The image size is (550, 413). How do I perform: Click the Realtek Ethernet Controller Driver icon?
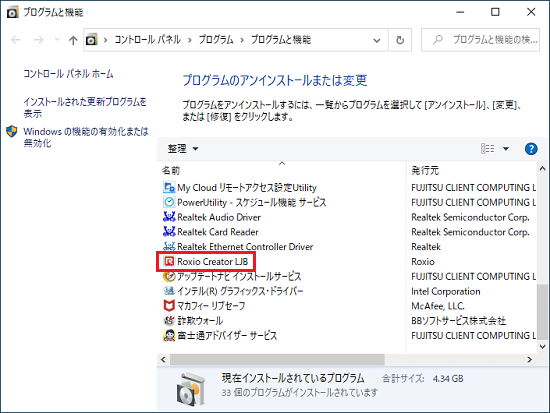tap(169, 246)
